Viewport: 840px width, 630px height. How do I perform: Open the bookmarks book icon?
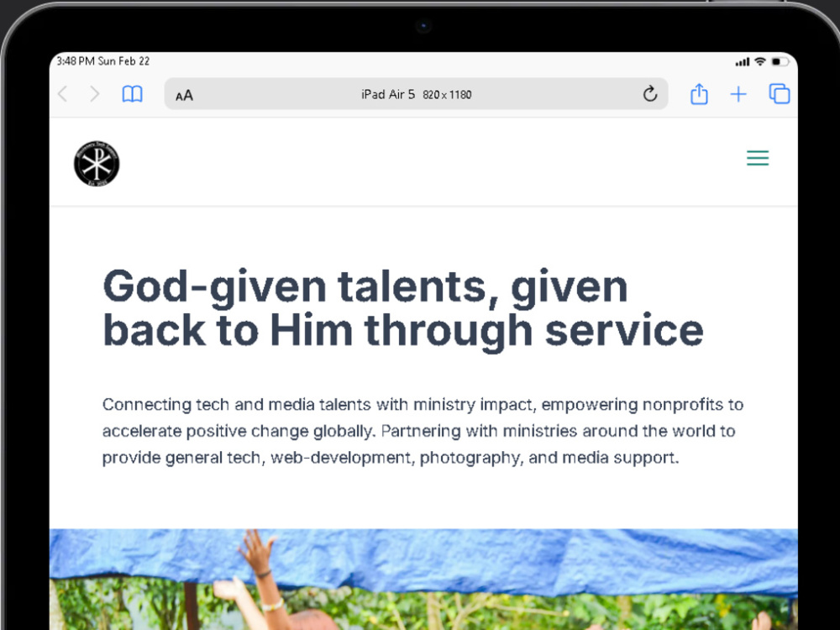[x=133, y=94]
